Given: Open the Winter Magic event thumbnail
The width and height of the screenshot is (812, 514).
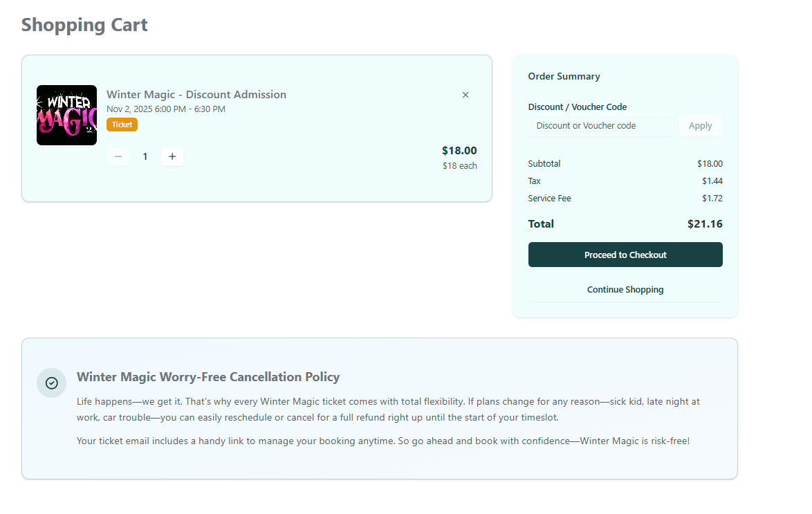Looking at the screenshot, I should click(66, 115).
